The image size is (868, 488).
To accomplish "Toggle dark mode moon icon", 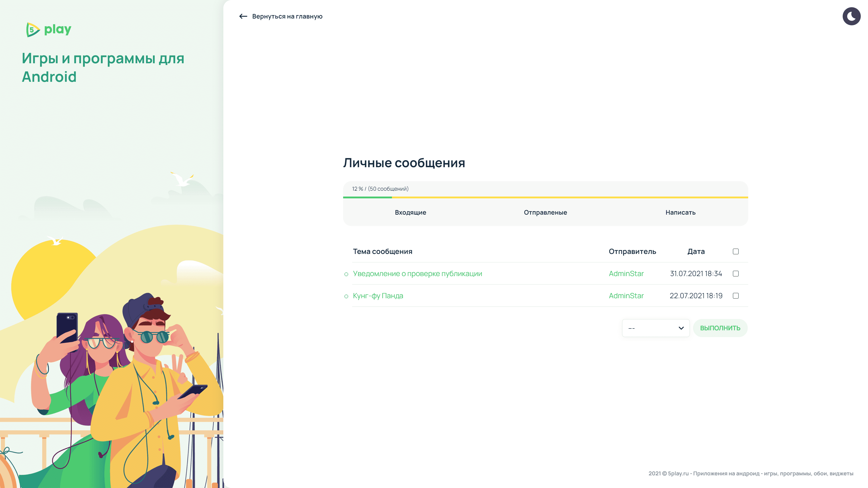I will [851, 16].
